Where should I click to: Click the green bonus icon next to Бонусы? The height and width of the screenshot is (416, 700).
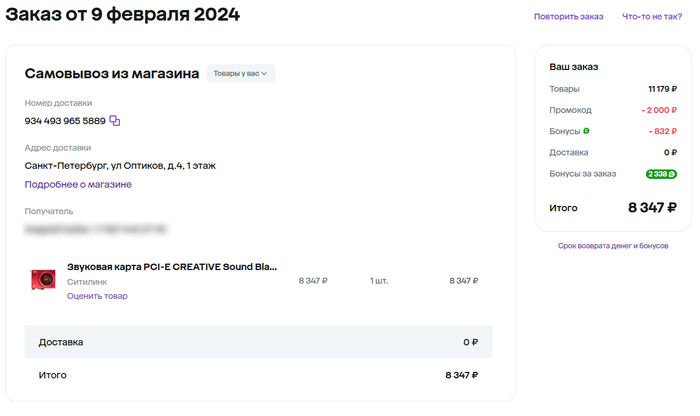586,131
